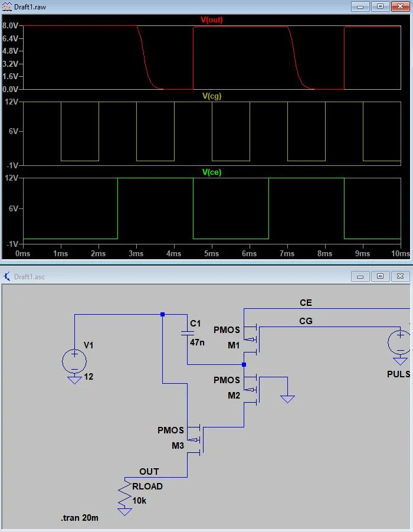Click the M2 component name

234,396
